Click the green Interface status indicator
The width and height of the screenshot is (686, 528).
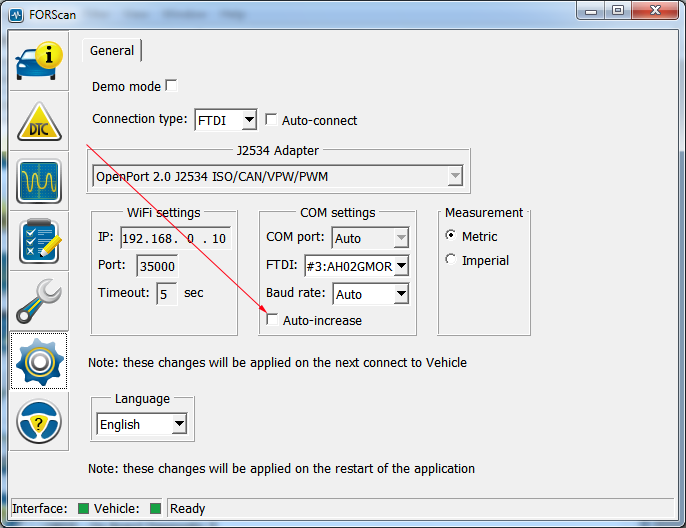(x=83, y=508)
